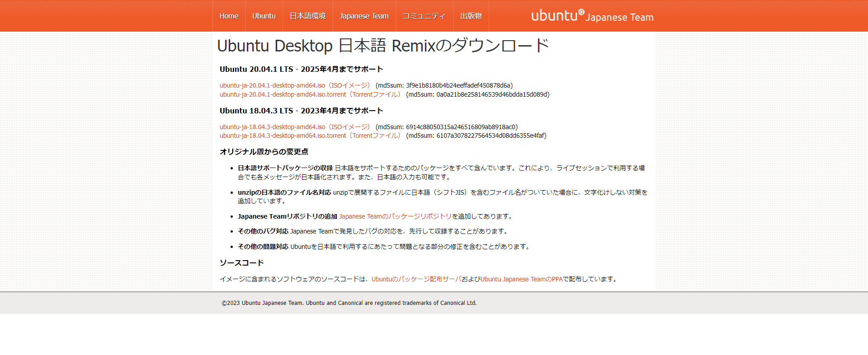This screenshot has height=355, width=868.
Task: Click md5sum 0a0a21b8e258146539d46bdda15d089d text
Action: [x=478, y=94]
